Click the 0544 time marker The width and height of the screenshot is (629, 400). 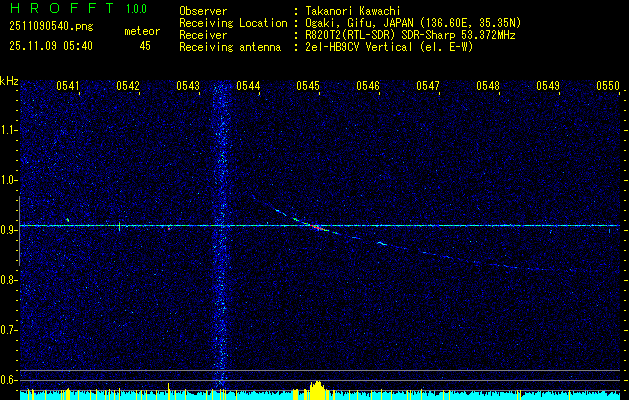pos(248,85)
